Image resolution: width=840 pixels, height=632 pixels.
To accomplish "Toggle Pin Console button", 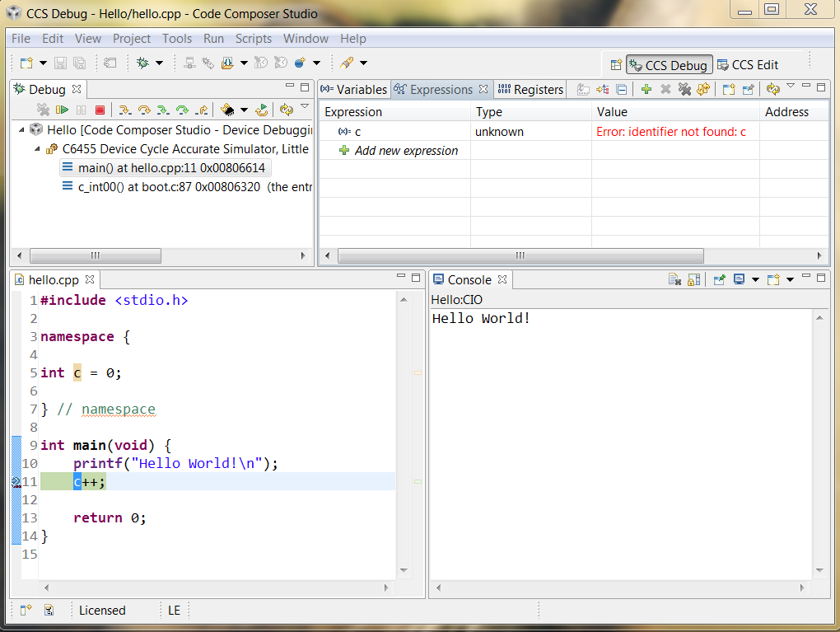I will (719, 280).
